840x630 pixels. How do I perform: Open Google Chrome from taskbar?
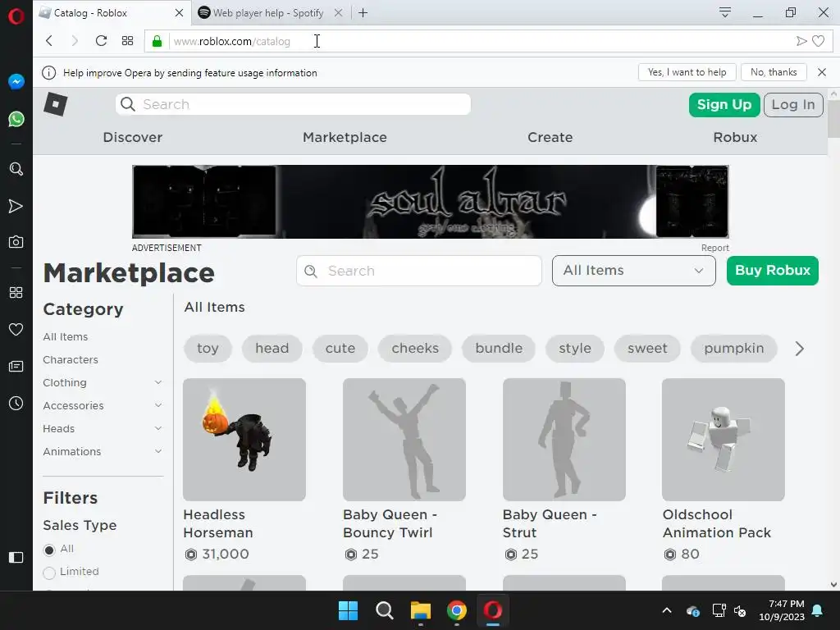456,610
